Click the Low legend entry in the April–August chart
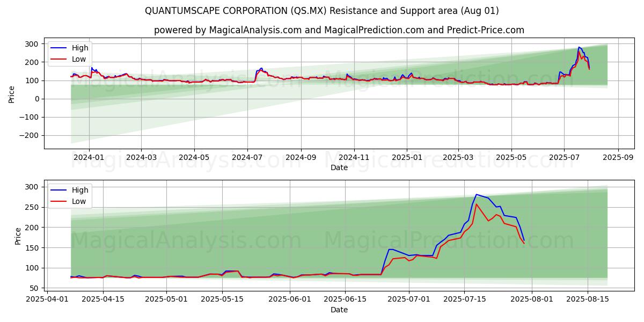644x322 pixels. pyautogui.click(x=70, y=201)
